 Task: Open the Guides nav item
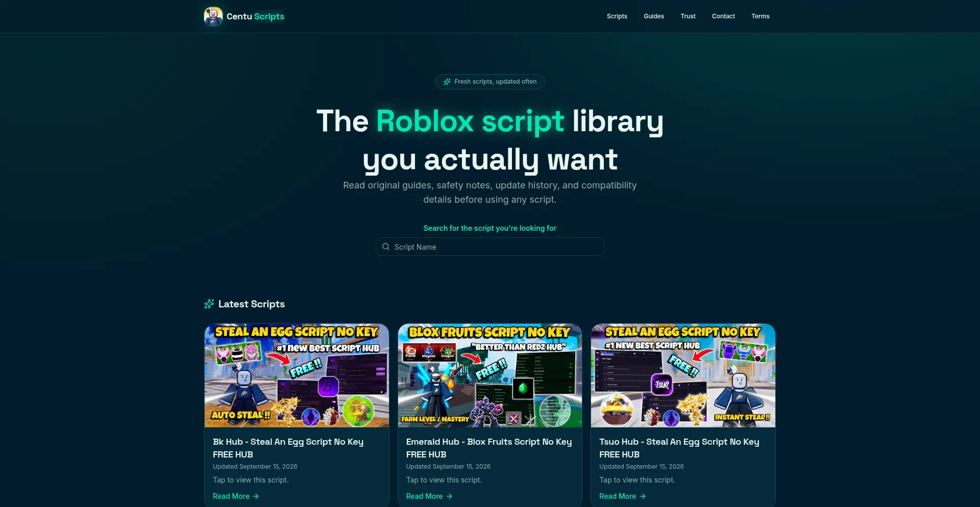(654, 16)
